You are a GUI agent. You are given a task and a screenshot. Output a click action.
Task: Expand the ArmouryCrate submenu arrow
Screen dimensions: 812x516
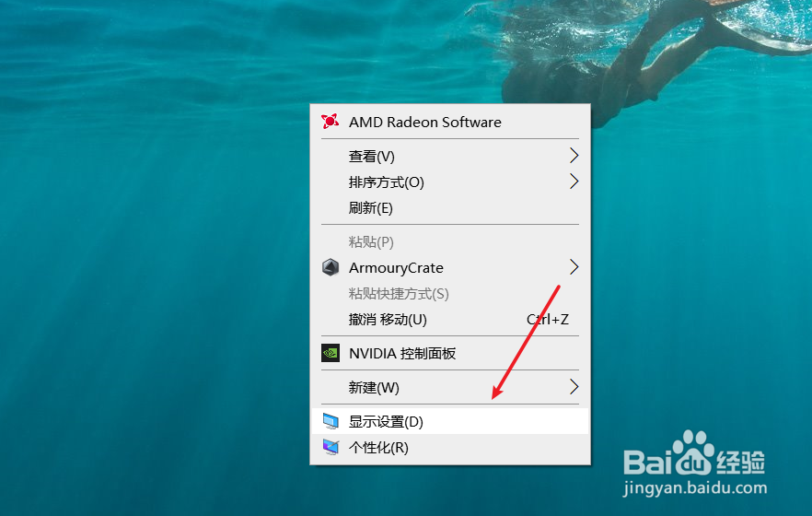click(x=574, y=267)
